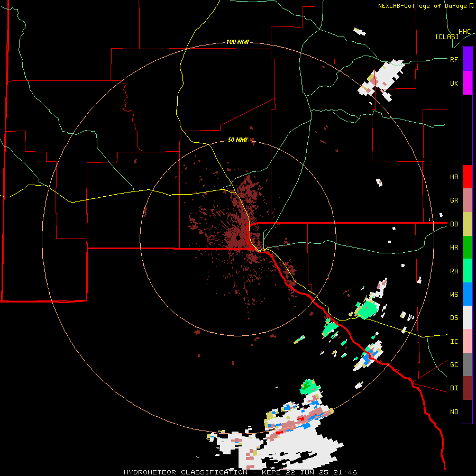
Task: Click the HR dark green legend swatch
Action: [467, 248]
